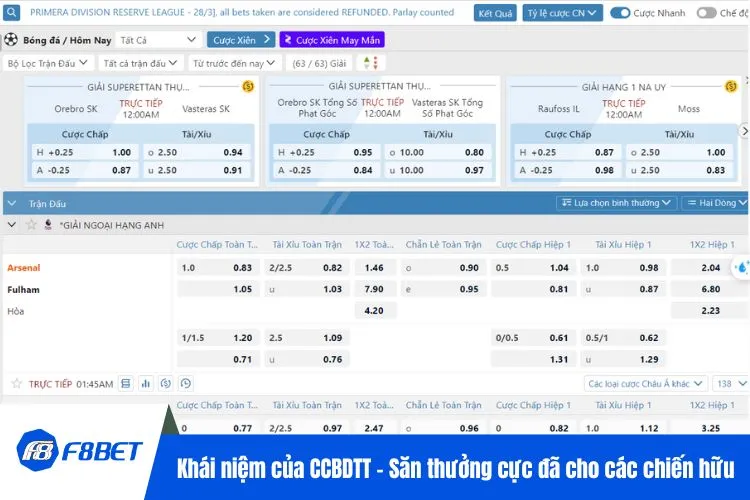Select Arsenal 1X2 odds 1.46
Image resolution: width=750 pixels, height=500 pixels.
coord(374,267)
